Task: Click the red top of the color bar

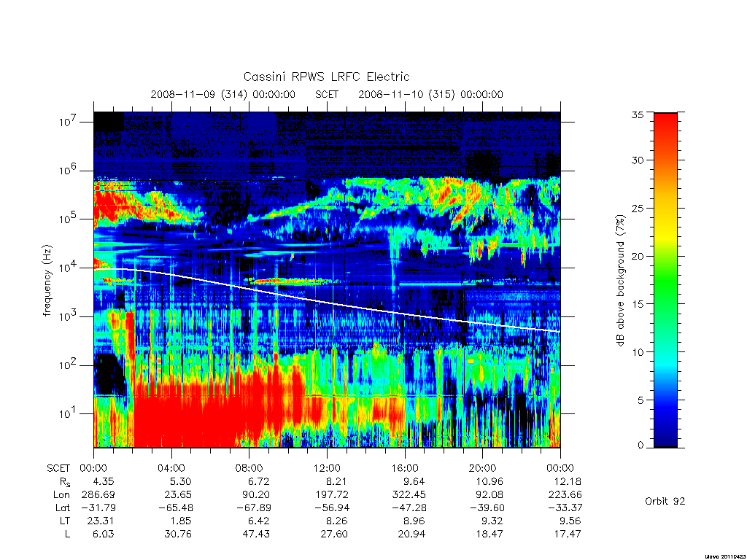Action: [665, 124]
